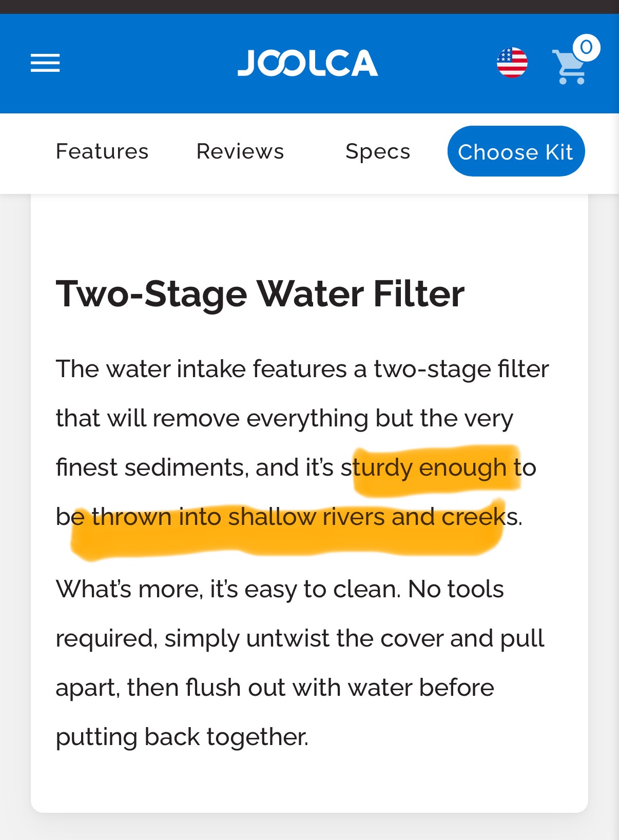The image size is (619, 840).
Task: Click the Joolca logo
Action: click(307, 63)
